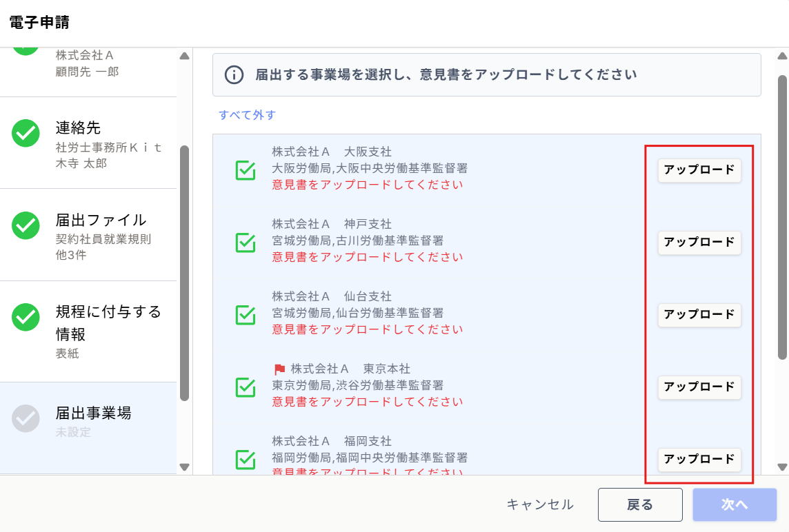Click the green checkmark beside 規程に付与する情報
The width and height of the screenshot is (789, 532).
point(26,317)
